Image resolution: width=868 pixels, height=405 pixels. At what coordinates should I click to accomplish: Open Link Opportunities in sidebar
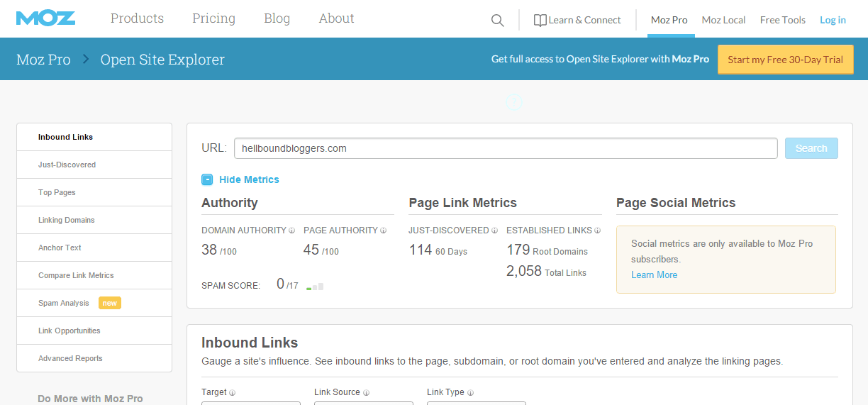[x=94, y=331]
